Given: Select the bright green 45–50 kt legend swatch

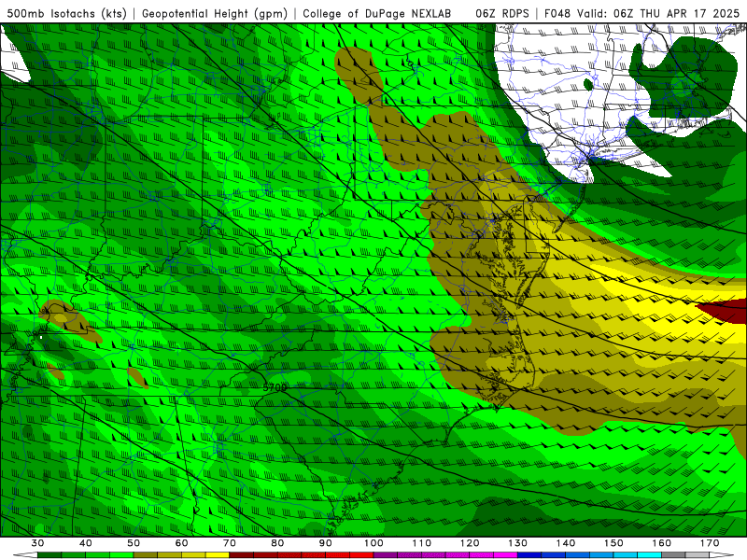Looking at the screenshot, I should click(x=121, y=555).
